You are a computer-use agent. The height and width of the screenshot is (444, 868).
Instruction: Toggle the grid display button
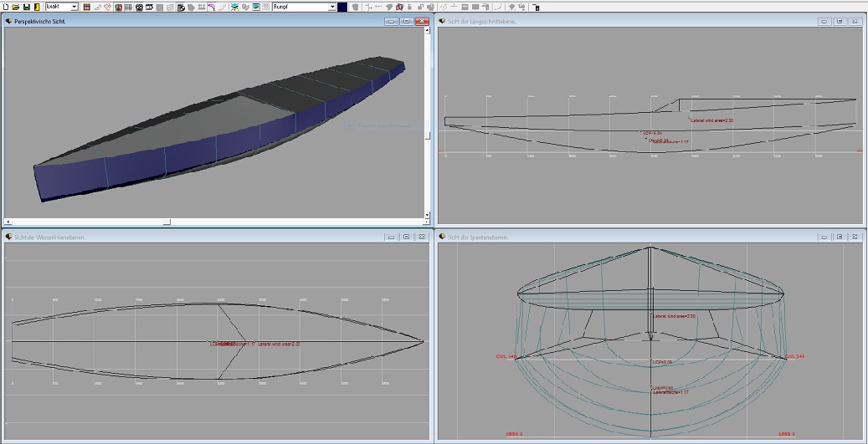coord(128,7)
